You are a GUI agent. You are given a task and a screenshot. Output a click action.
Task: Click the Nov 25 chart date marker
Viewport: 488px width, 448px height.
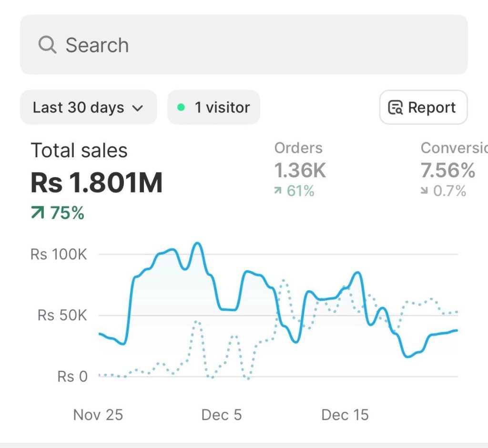98,415
